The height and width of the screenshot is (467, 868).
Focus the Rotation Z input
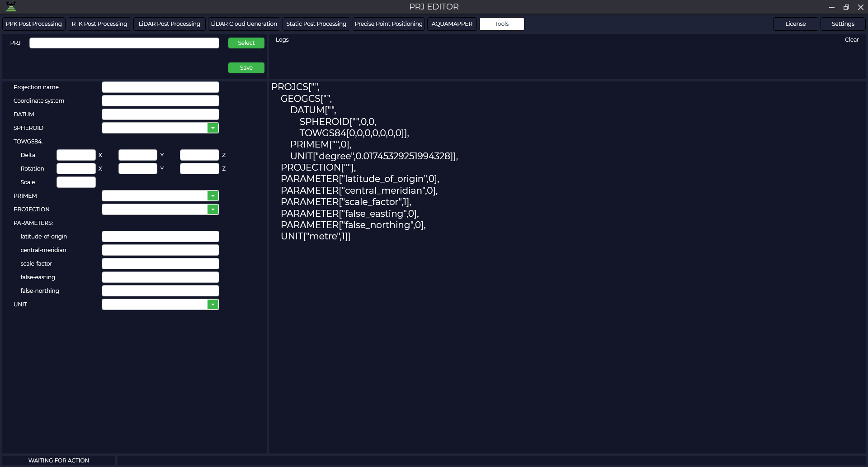pyautogui.click(x=199, y=169)
